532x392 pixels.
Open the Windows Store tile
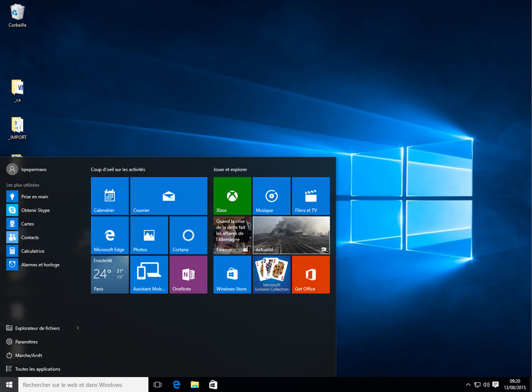pos(232,275)
